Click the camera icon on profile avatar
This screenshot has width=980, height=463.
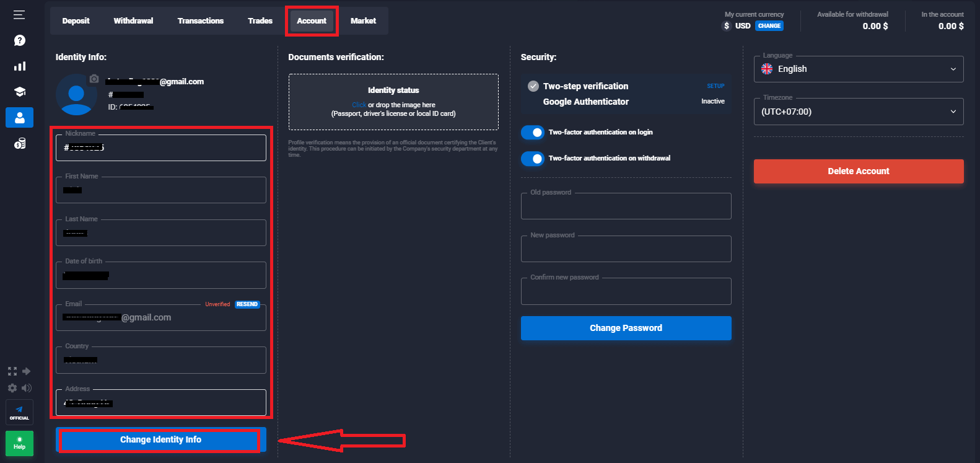(x=94, y=79)
